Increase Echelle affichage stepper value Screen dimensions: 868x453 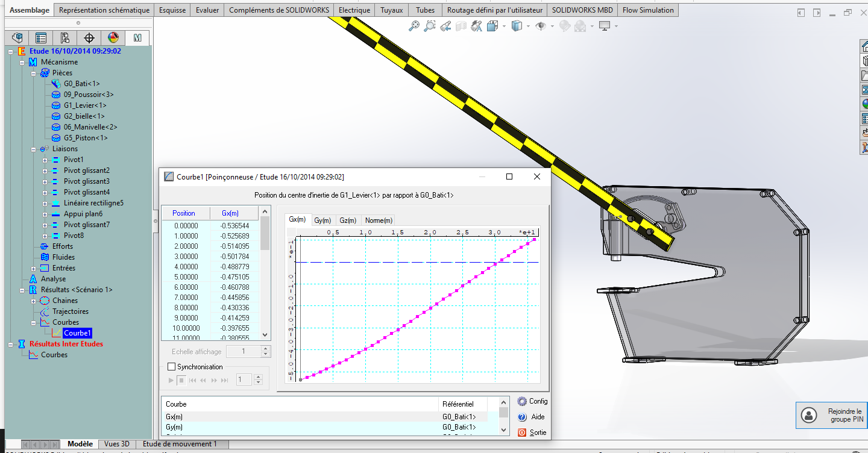266,349
